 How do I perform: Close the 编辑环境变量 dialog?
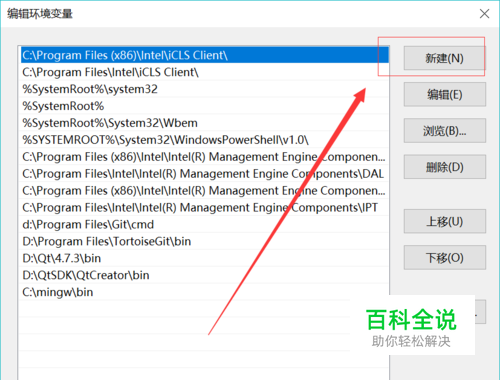click(484, 14)
